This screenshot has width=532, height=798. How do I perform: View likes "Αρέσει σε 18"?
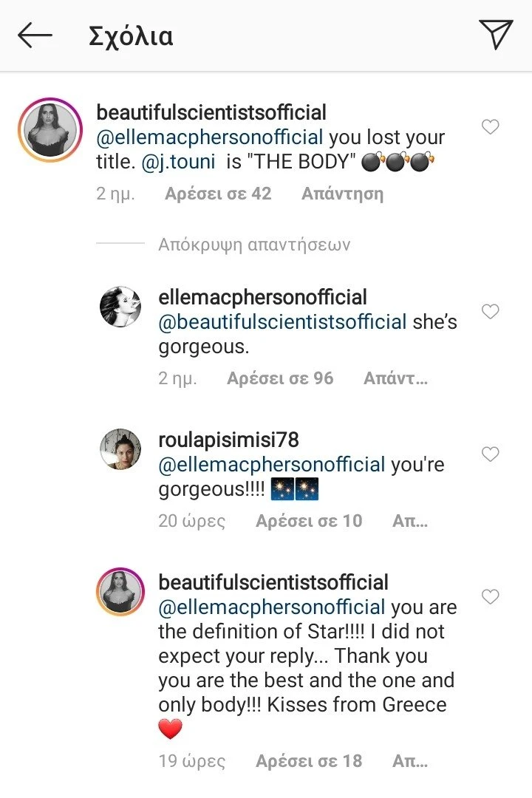pyautogui.click(x=309, y=761)
